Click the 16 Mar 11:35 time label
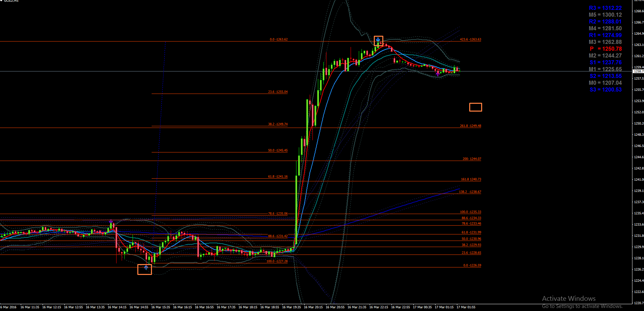 point(30,307)
